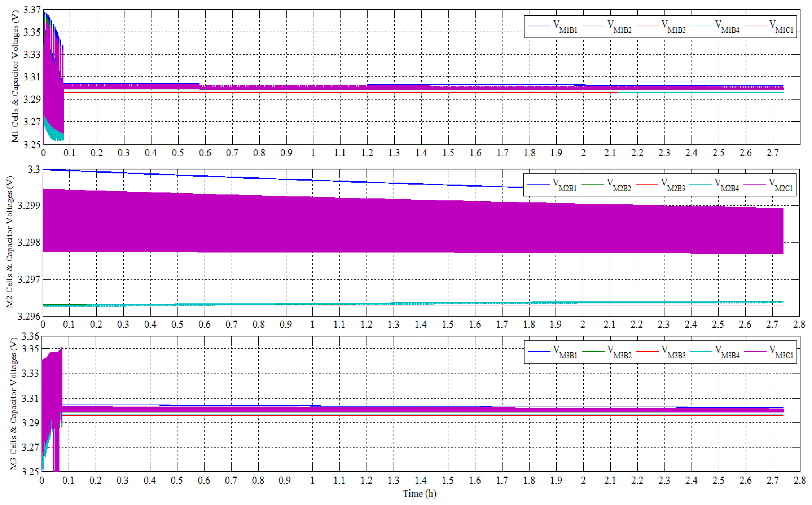Click the red line sample beside VM1B3

[647, 26]
